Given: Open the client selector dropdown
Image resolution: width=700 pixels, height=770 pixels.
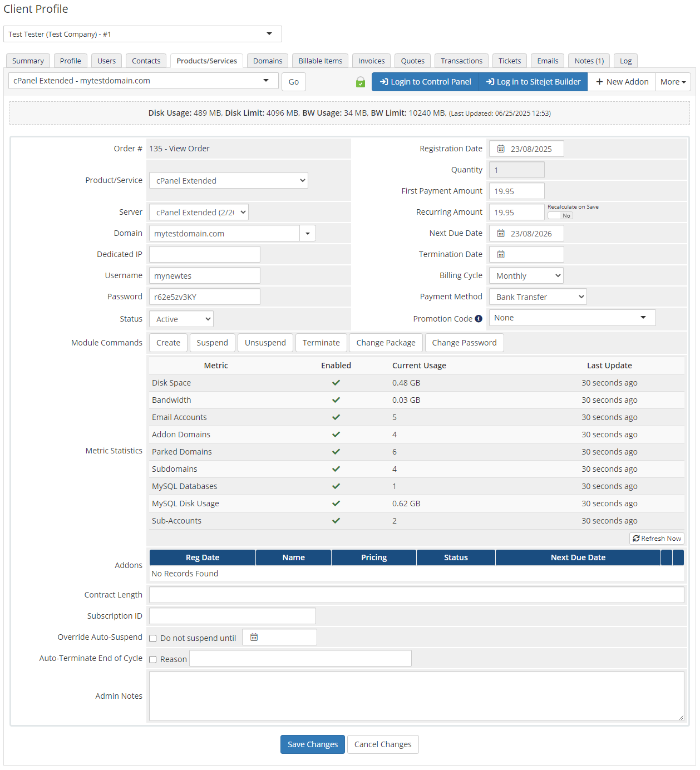Looking at the screenshot, I should click(x=142, y=34).
